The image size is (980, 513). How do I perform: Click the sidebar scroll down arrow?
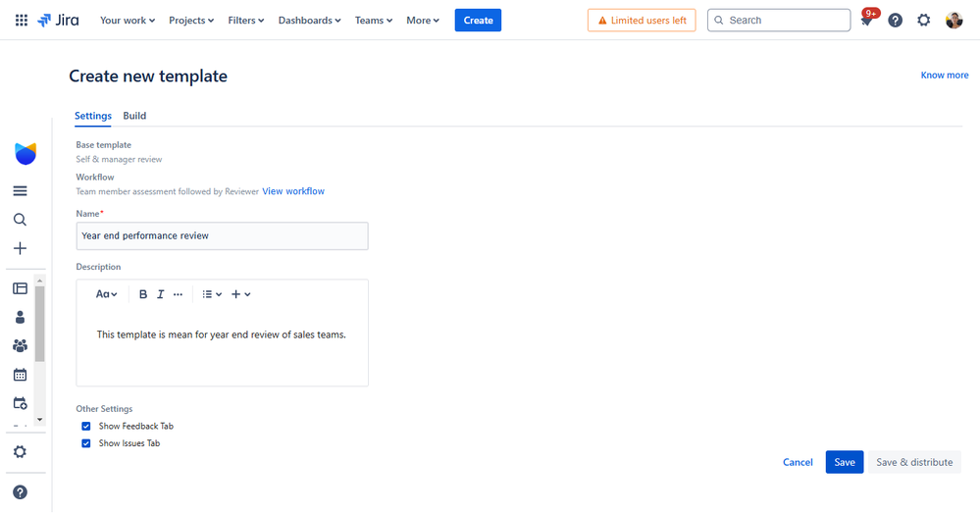(40, 420)
